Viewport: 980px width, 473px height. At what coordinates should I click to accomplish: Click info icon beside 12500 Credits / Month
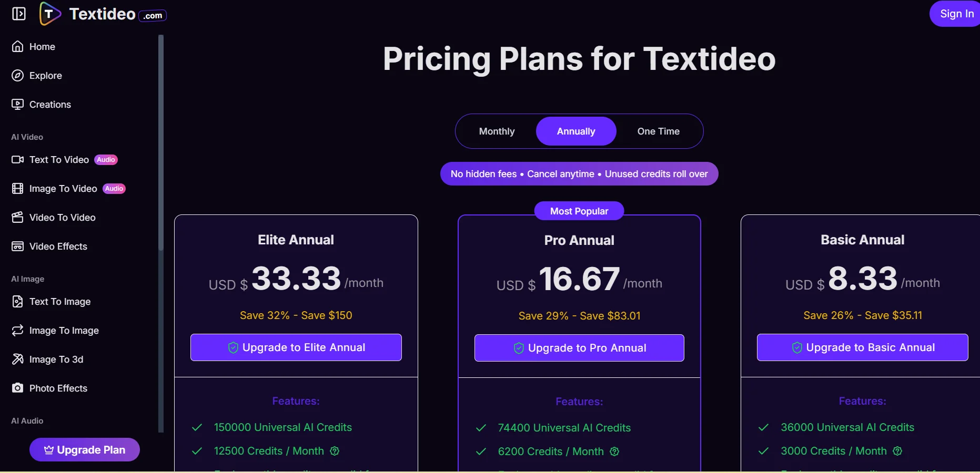335,451
